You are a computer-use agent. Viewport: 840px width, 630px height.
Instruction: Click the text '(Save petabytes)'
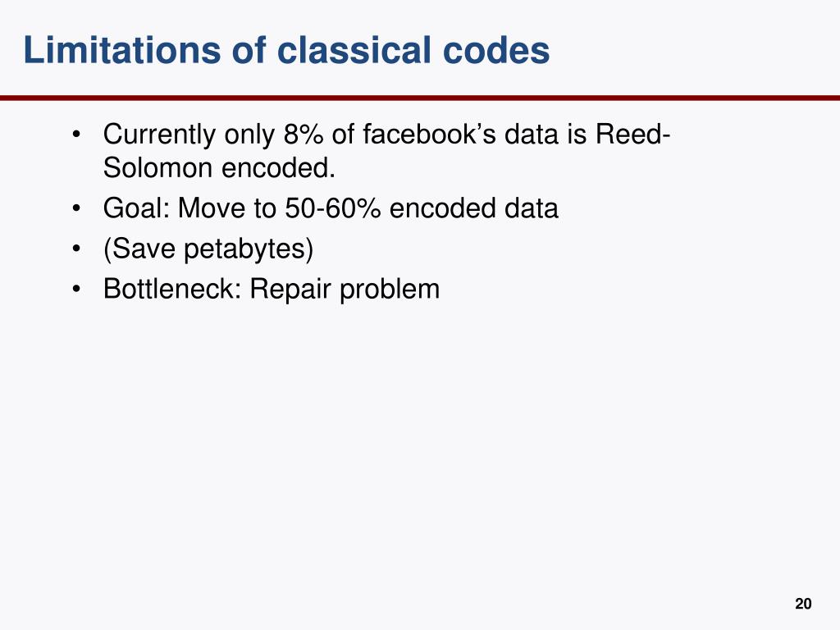pos(208,249)
